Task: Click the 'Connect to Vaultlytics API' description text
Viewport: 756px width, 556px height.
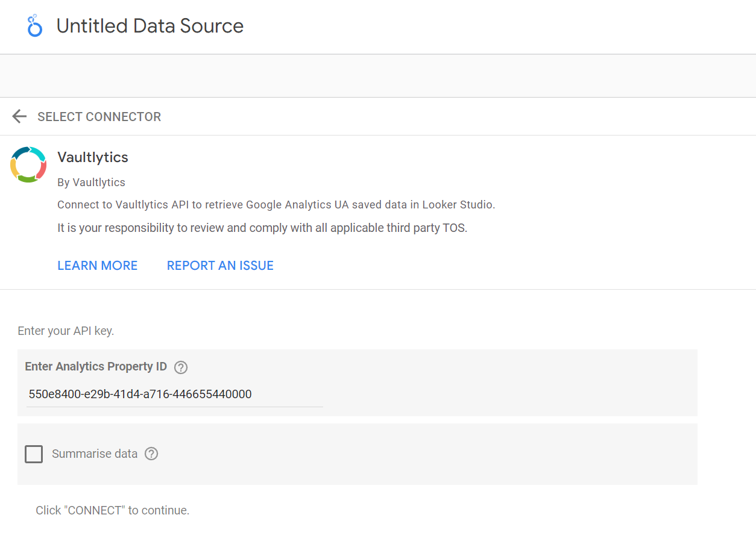Action: point(276,205)
